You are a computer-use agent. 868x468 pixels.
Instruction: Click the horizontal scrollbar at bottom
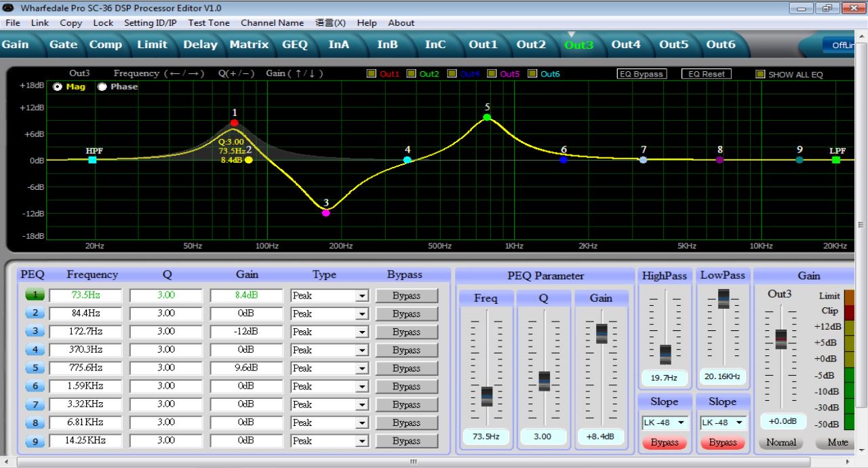pyautogui.click(x=413, y=462)
